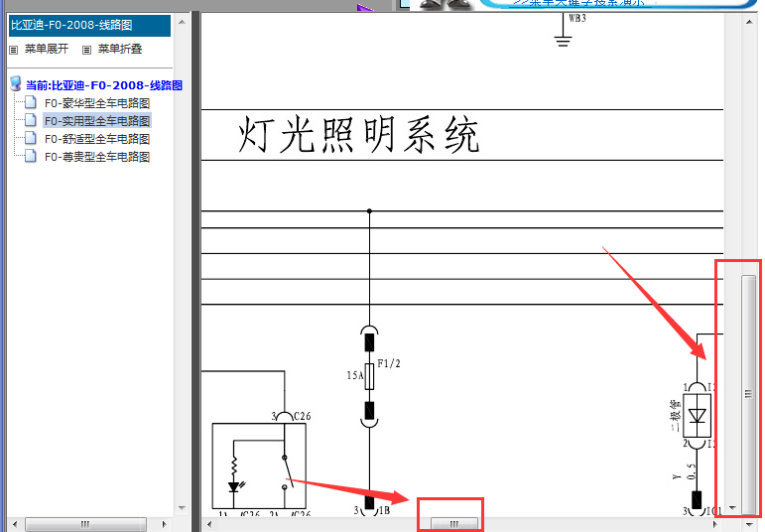
Task: Click the outer vertical scrollbar thumb
Action: pyautogui.click(x=748, y=393)
